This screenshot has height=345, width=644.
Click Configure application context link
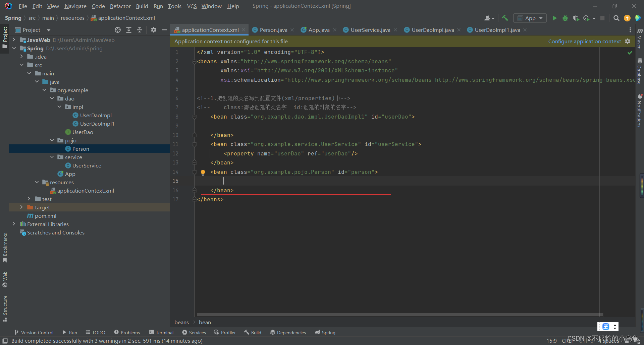(584, 41)
